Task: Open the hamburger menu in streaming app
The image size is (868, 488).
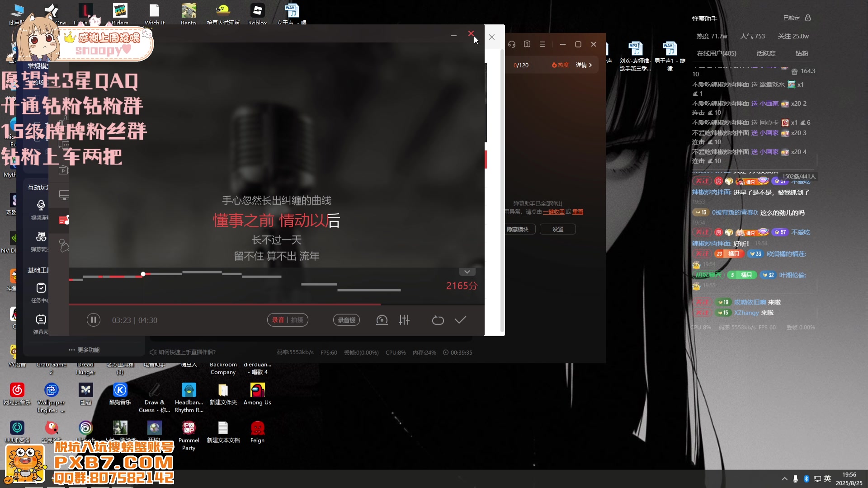Action: [x=542, y=44]
